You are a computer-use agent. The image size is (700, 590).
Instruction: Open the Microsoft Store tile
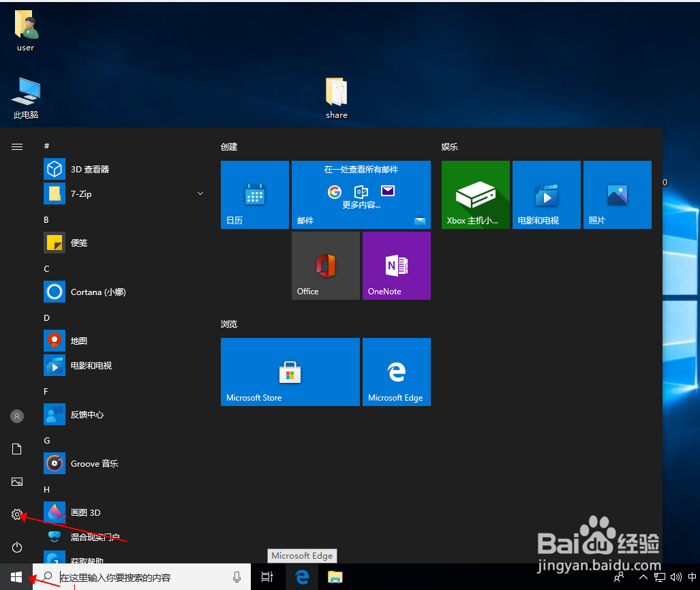click(290, 372)
